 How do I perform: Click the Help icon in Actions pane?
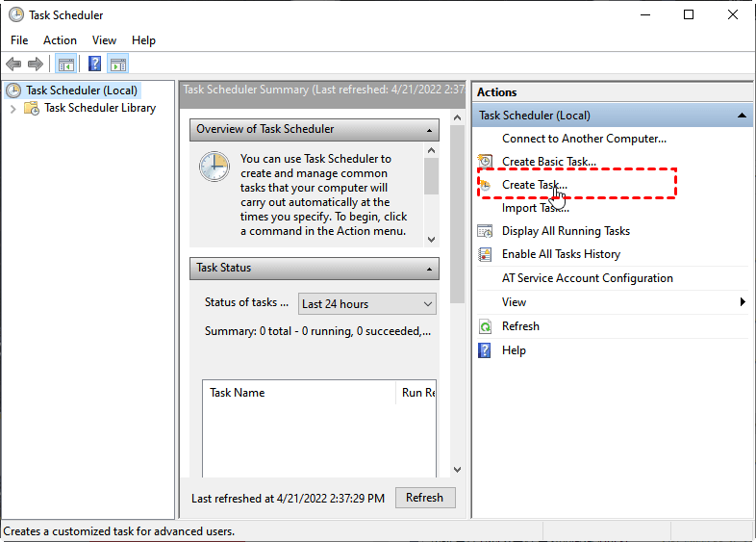(485, 350)
